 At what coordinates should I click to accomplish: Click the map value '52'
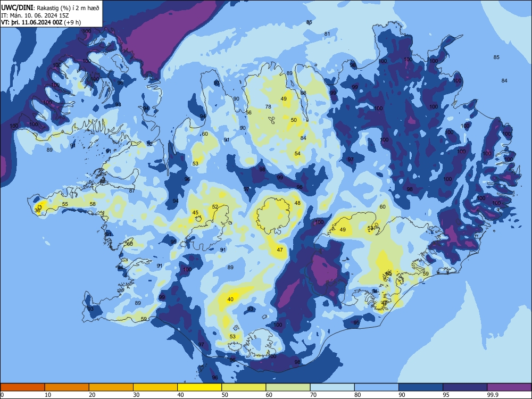tap(215, 206)
